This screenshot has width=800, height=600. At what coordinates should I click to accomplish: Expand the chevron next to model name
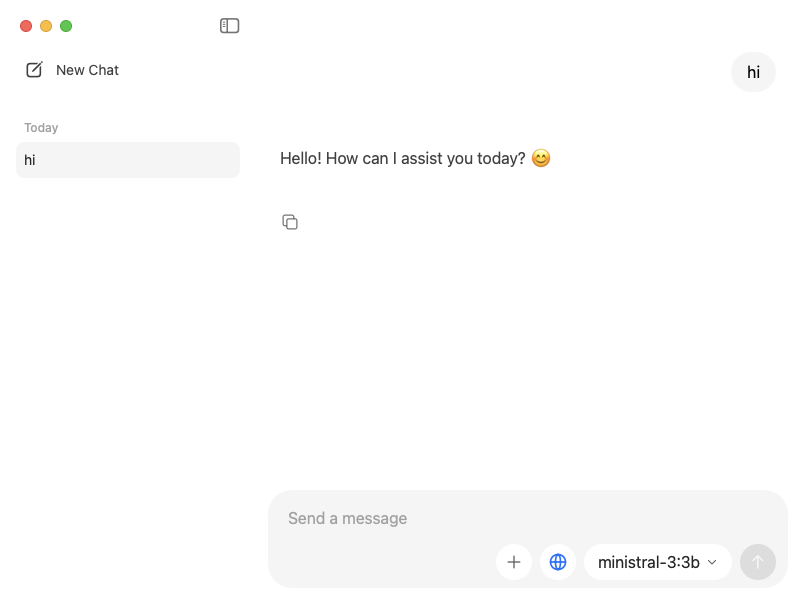(712, 562)
